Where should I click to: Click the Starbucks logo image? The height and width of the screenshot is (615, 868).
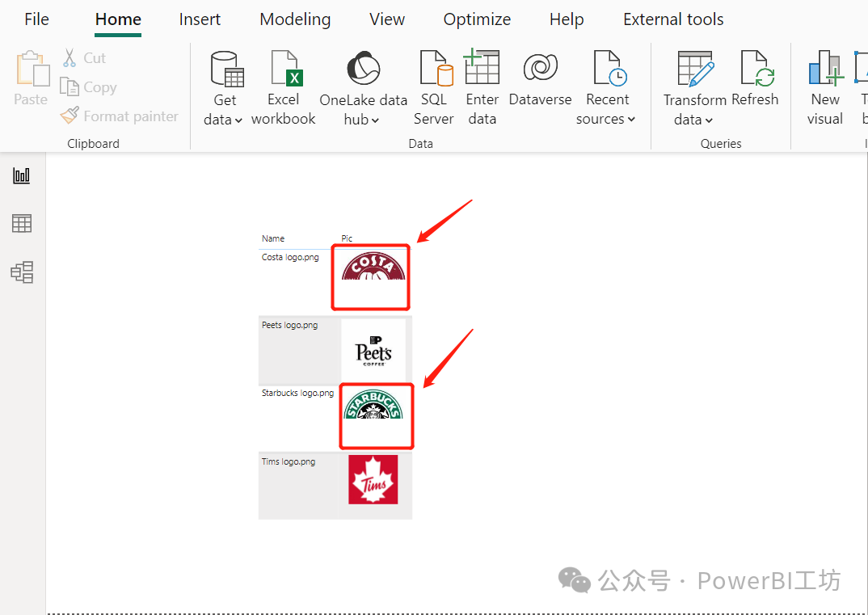pyautogui.click(x=373, y=405)
